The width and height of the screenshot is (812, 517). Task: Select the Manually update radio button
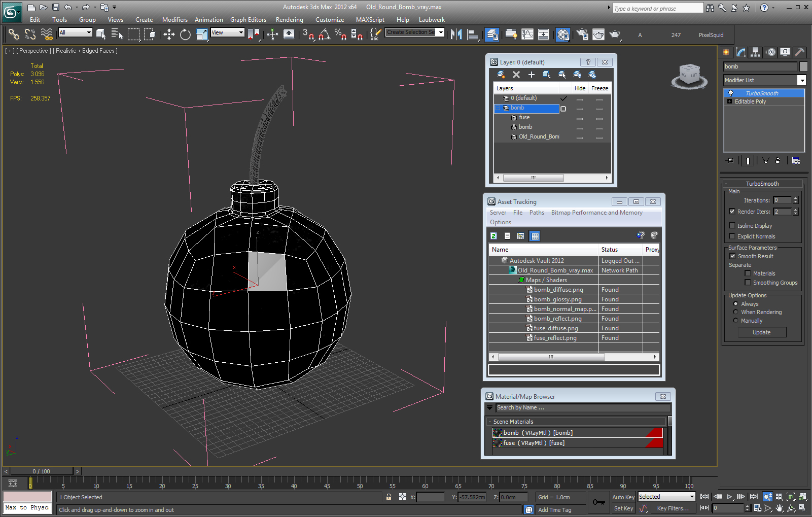(x=735, y=321)
